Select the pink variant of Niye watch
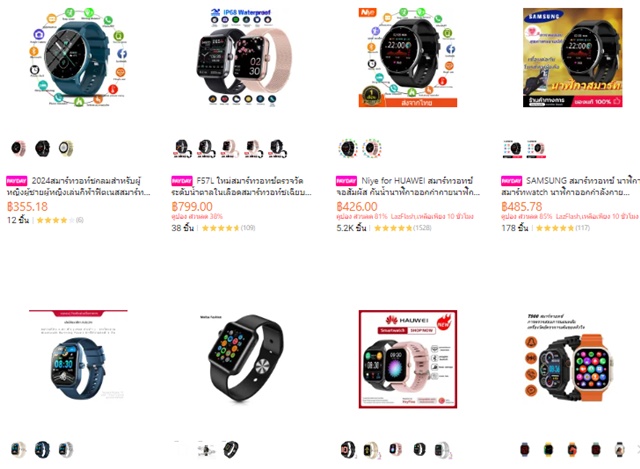 (x=371, y=149)
